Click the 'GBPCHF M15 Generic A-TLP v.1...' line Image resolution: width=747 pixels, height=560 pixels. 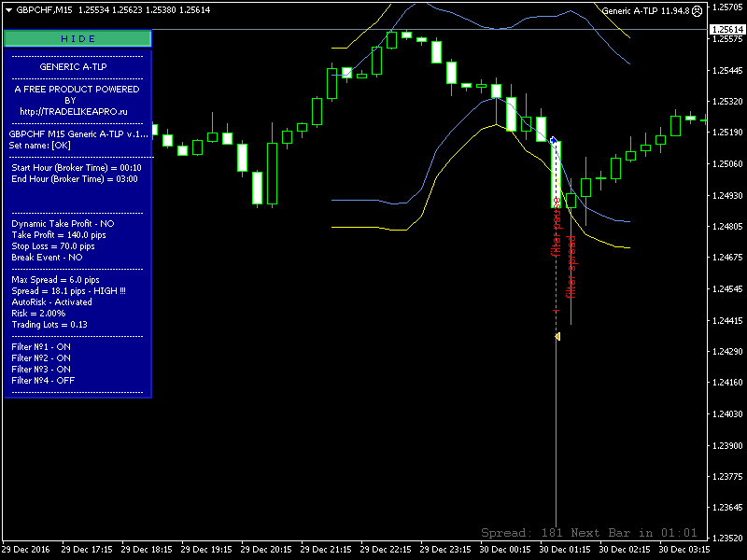pos(78,134)
